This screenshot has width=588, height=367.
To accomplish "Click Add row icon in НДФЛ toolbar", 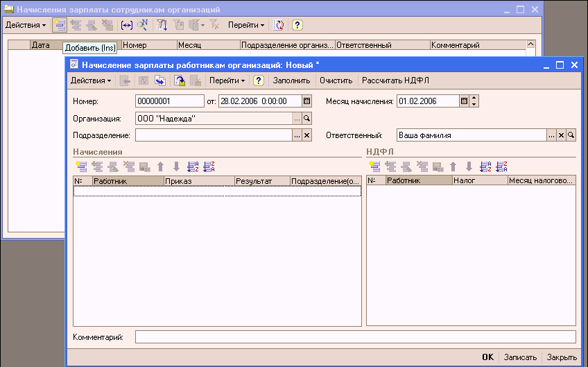I will click(375, 167).
